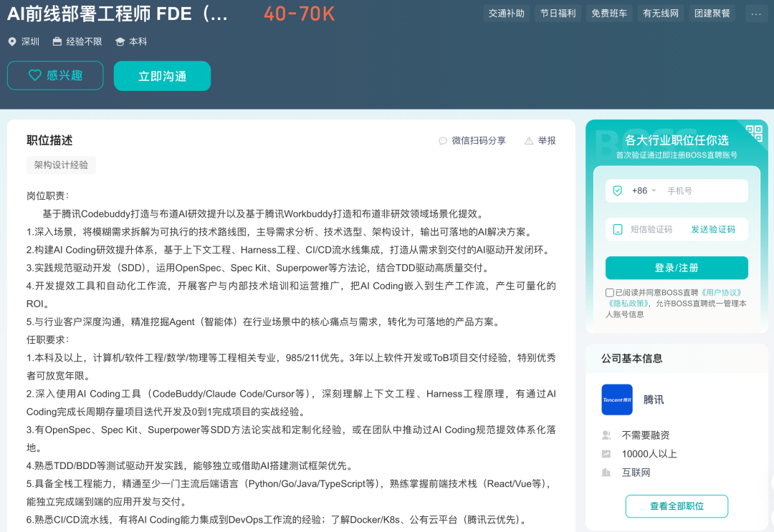Click the 职位描述 section heading
The image size is (774, 532).
[x=49, y=140]
